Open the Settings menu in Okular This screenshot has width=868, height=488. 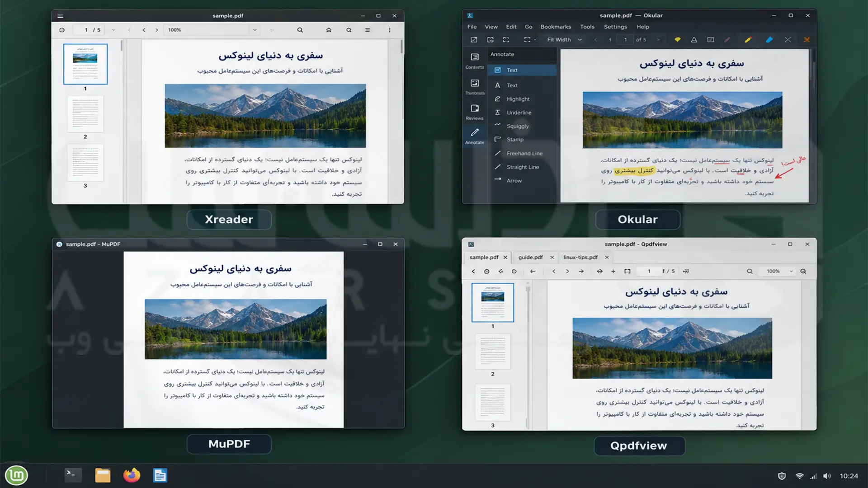point(615,27)
